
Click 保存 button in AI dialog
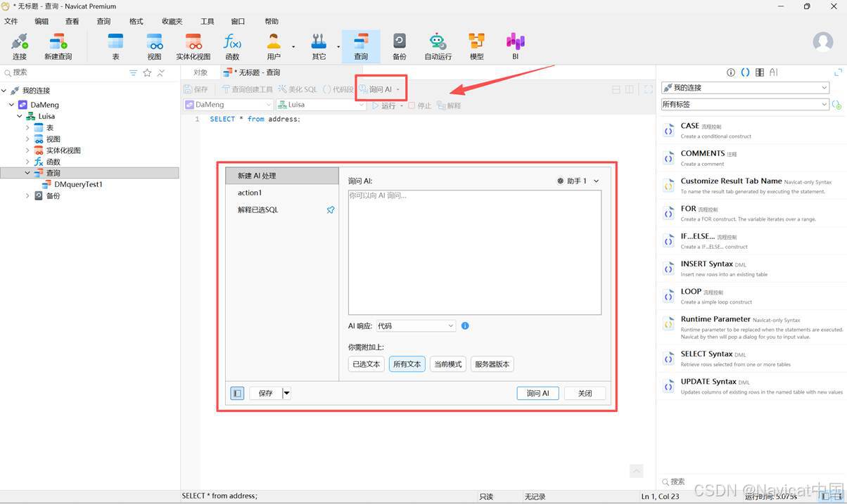[265, 394]
